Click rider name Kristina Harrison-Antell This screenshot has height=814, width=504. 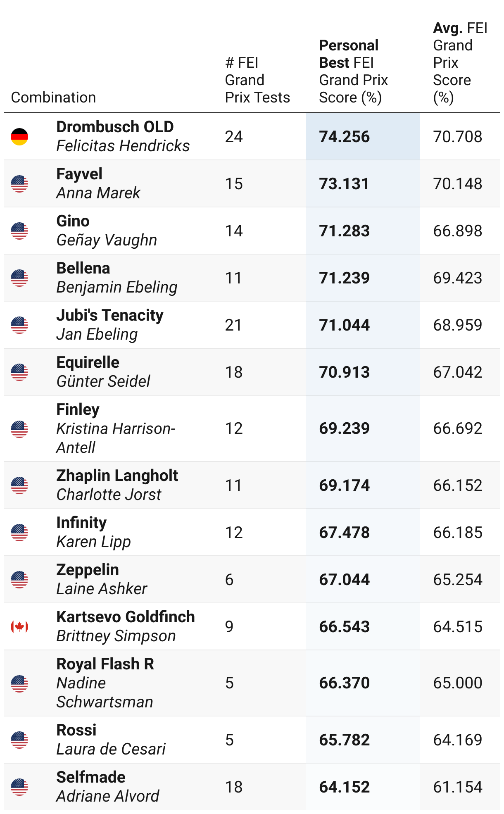click(116, 438)
